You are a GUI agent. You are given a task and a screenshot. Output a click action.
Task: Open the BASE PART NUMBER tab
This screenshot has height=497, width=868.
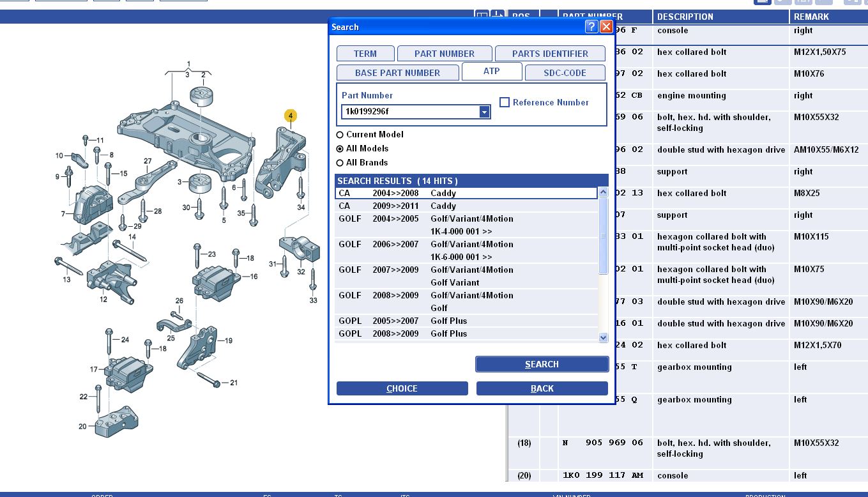[x=397, y=73]
